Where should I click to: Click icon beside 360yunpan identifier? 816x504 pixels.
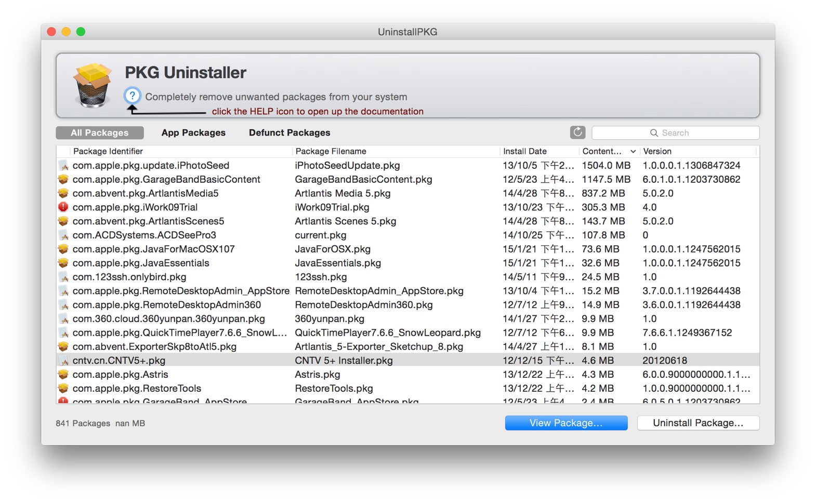[63, 319]
